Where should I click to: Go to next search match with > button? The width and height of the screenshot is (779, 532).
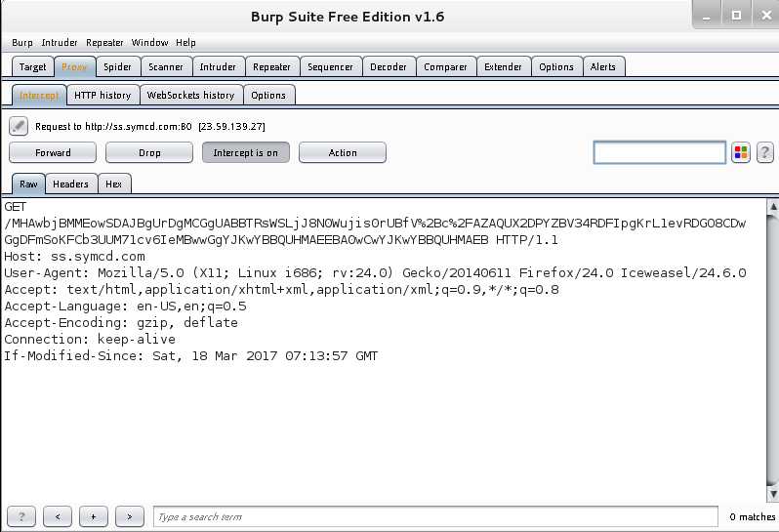point(130,516)
